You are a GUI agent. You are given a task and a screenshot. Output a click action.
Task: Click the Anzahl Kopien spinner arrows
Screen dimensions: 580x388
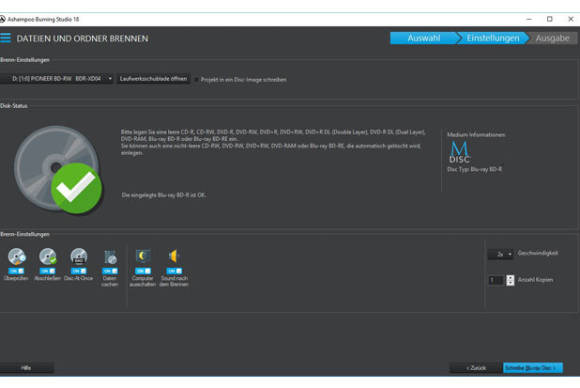[x=510, y=280]
